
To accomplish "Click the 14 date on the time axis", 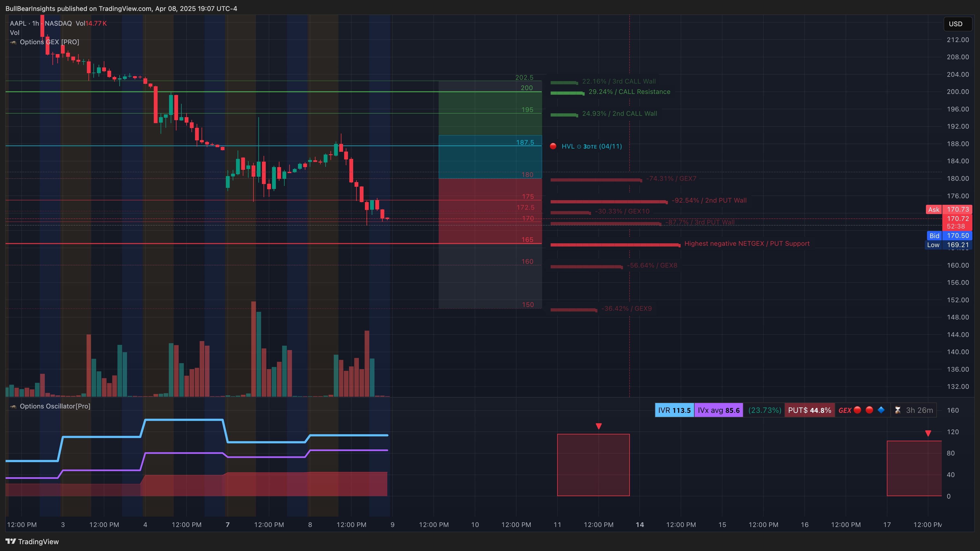I will coord(640,525).
